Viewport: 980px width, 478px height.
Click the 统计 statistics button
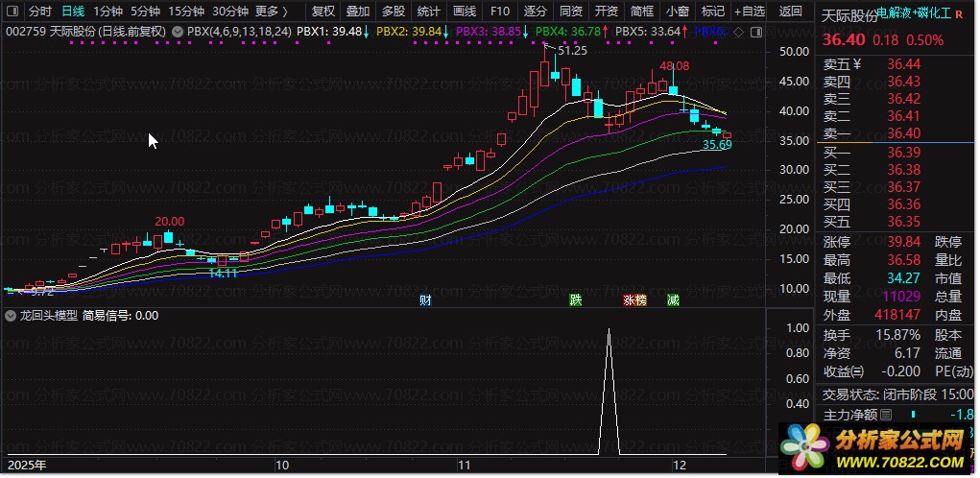click(x=429, y=12)
